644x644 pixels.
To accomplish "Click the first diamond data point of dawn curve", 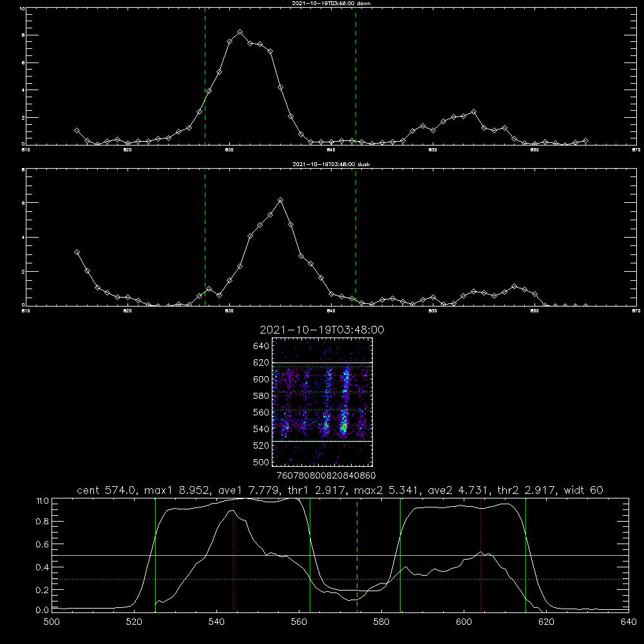I will (x=77, y=130).
